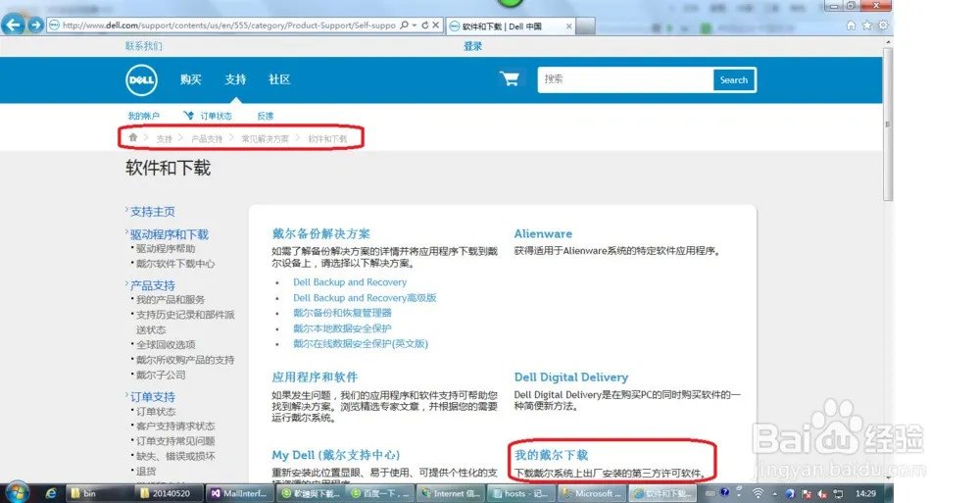The image size is (980, 503).
Task: Open 全球回收选项 in the sidebar
Action: pos(167,344)
